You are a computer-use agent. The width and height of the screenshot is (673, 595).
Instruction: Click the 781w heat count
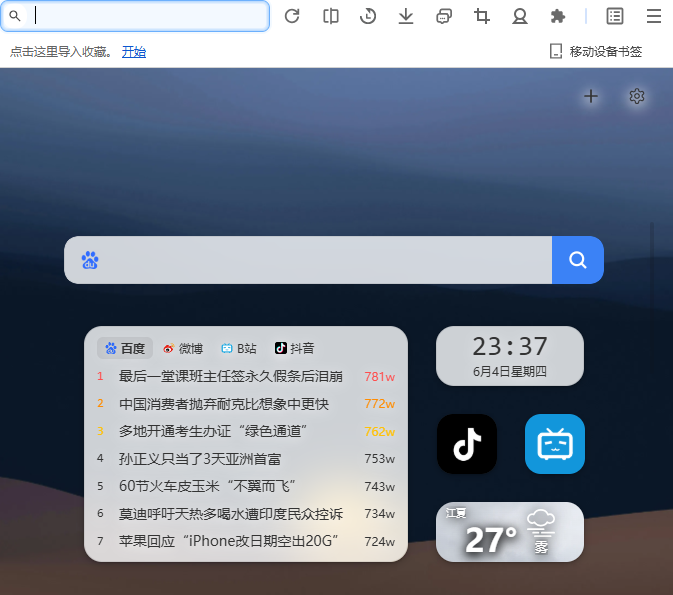tap(379, 377)
